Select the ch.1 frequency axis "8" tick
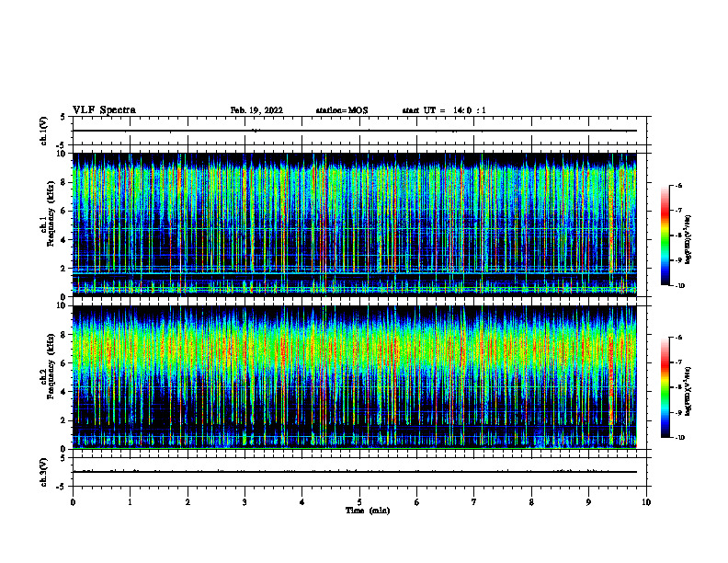Viewport: 728px width, 563px height. point(64,182)
